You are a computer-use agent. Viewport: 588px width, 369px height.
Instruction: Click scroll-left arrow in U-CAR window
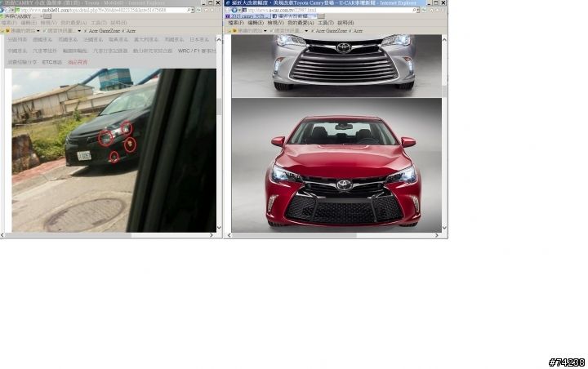tap(229, 235)
